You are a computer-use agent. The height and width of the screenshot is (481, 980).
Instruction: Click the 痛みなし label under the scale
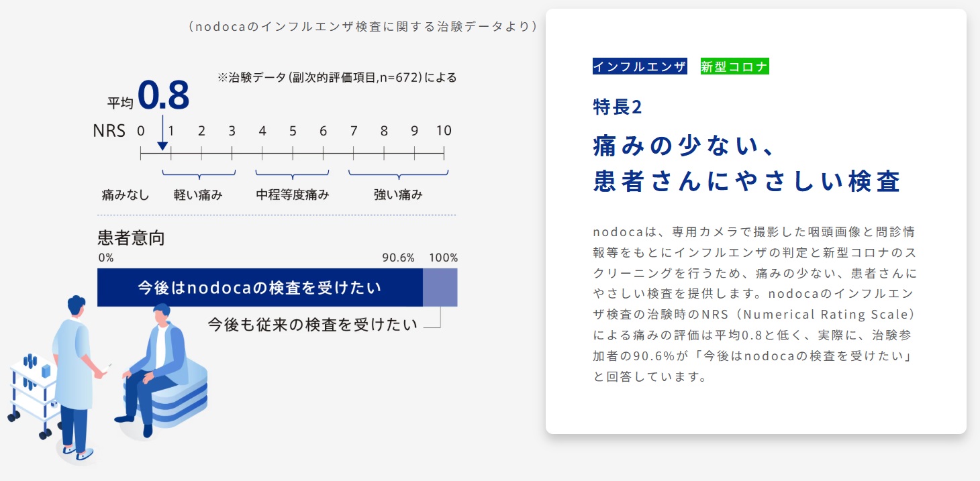tap(126, 195)
